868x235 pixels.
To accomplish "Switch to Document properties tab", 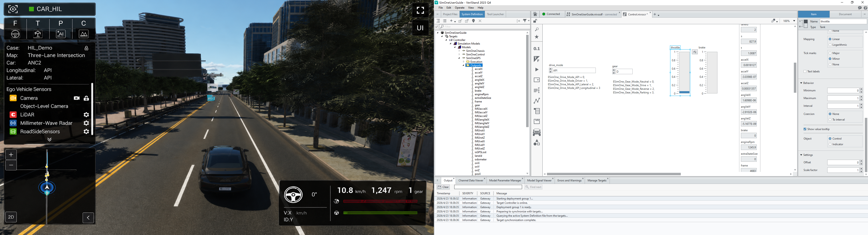I will coord(845,14).
